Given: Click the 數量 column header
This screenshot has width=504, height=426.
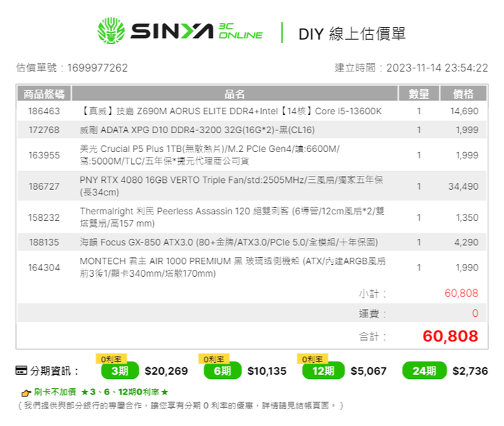Looking at the screenshot, I should tap(419, 94).
